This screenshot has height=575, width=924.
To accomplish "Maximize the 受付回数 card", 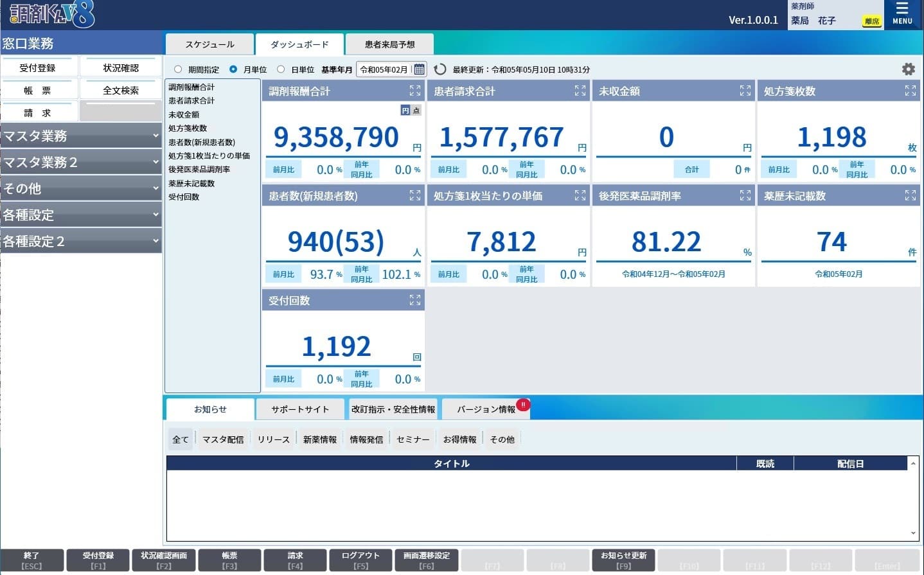I will click(415, 300).
